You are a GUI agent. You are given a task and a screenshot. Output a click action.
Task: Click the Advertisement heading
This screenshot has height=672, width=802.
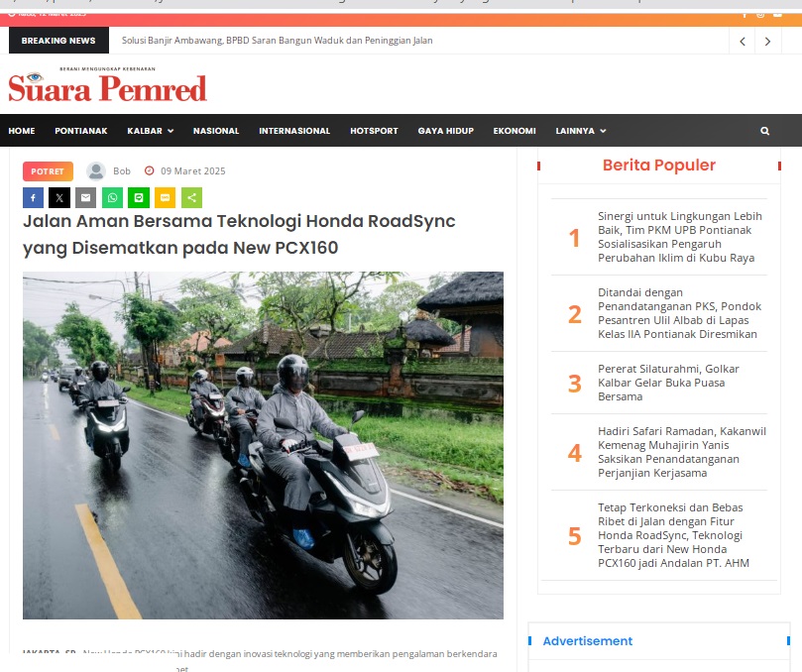pyautogui.click(x=587, y=641)
